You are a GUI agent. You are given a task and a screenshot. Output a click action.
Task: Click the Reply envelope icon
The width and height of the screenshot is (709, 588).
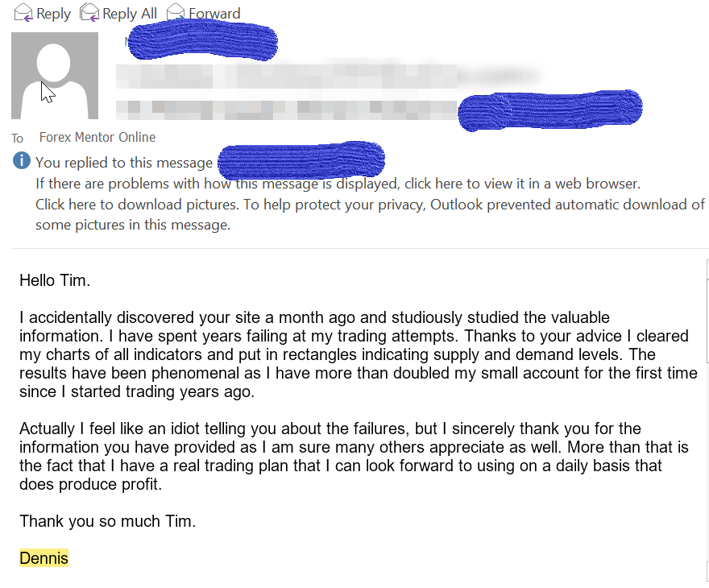[23, 13]
